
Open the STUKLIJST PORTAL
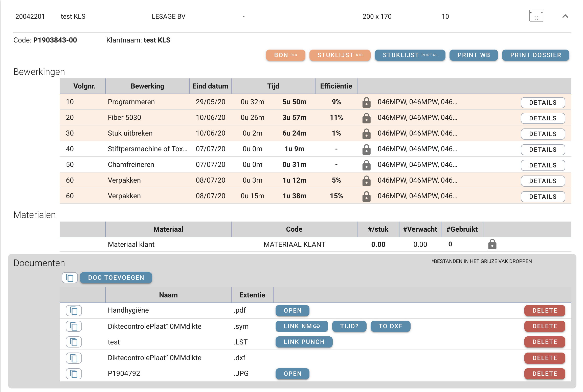coord(410,55)
